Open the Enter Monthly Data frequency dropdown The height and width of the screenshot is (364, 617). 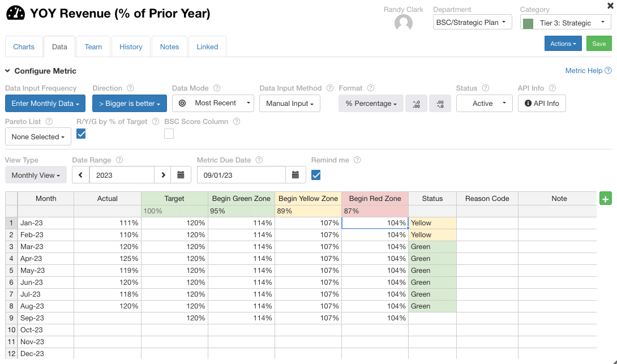45,104
